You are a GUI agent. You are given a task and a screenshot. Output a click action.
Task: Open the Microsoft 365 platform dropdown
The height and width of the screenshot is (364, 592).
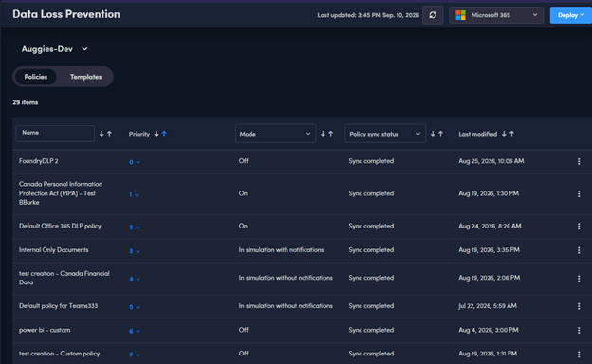click(496, 15)
